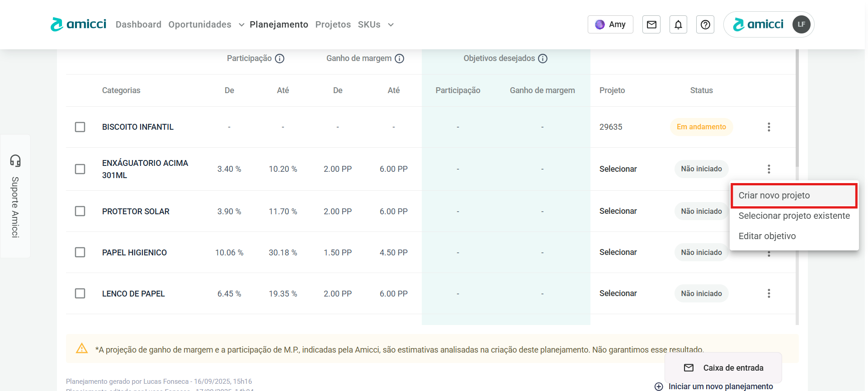This screenshot has height=391, width=868.
Task: Show info about Participação column
Action: point(280,58)
